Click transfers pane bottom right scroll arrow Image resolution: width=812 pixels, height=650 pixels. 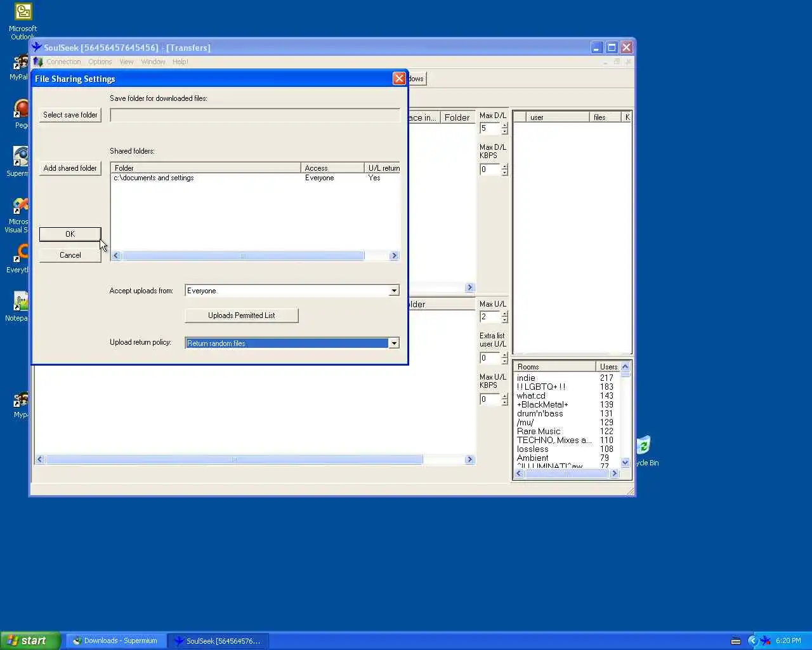coord(470,460)
